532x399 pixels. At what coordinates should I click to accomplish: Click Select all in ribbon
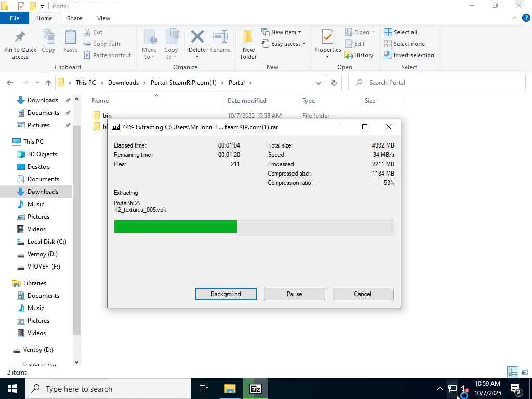click(x=401, y=32)
